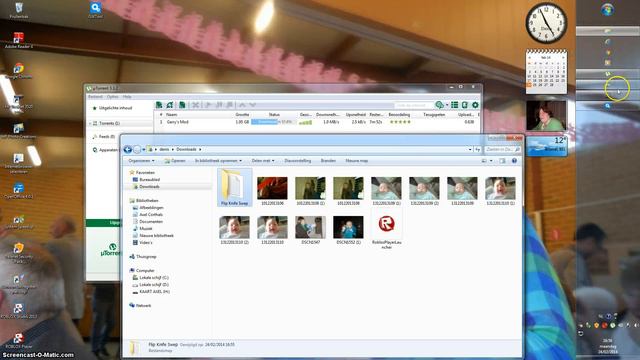Open the Opties menu in uTorrent
Image resolution: width=640 pixels, height=360 pixels.
point(113,97)
